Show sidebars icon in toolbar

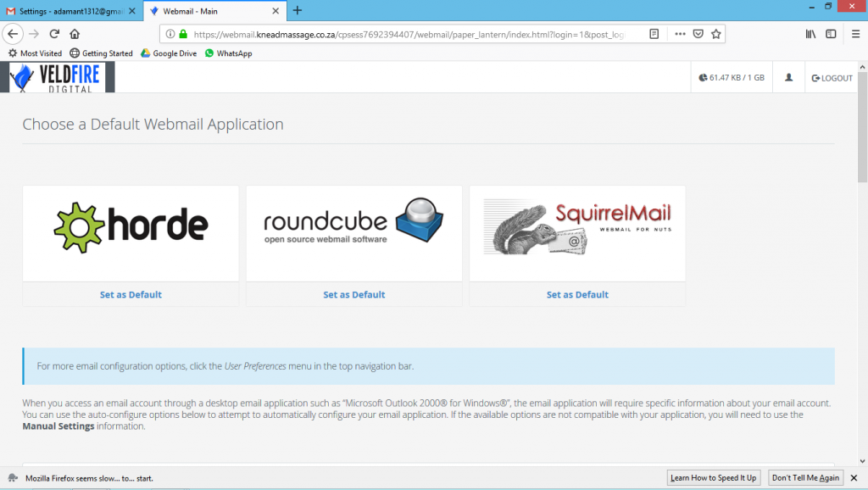pyautogui.click(x=831, y=34)
